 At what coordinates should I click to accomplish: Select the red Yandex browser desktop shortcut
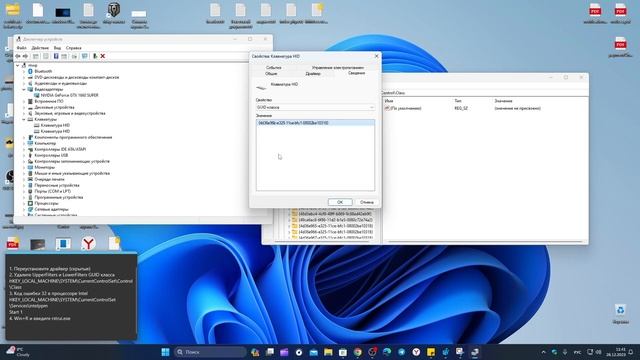(88, 244)
